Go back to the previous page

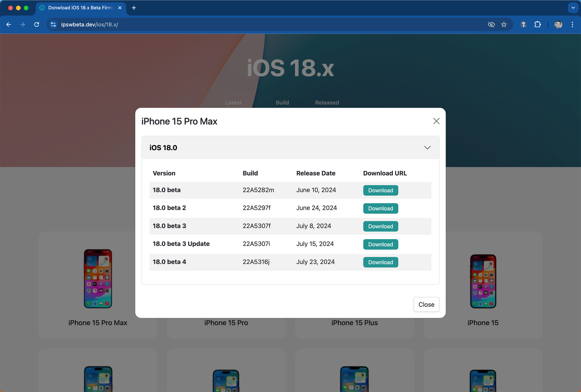click(9, 24)
